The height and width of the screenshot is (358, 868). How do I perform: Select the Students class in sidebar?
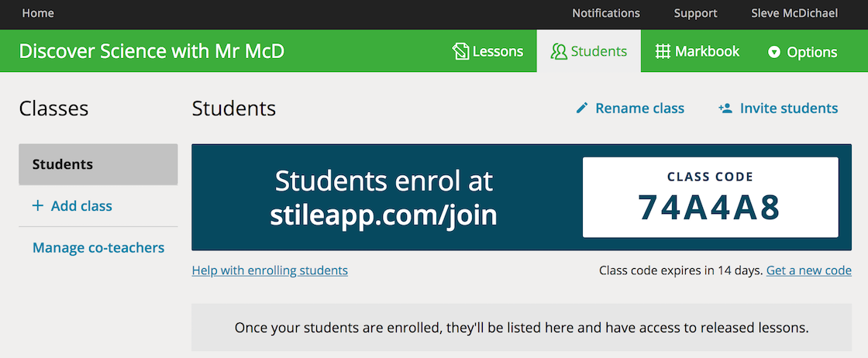click(98, 164)
